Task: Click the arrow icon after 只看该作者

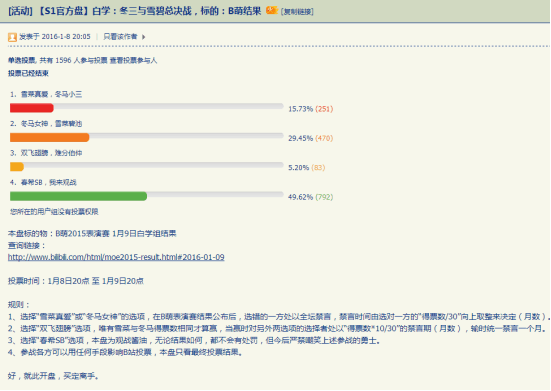Action: pyautogui.click(x=143, y=37)
